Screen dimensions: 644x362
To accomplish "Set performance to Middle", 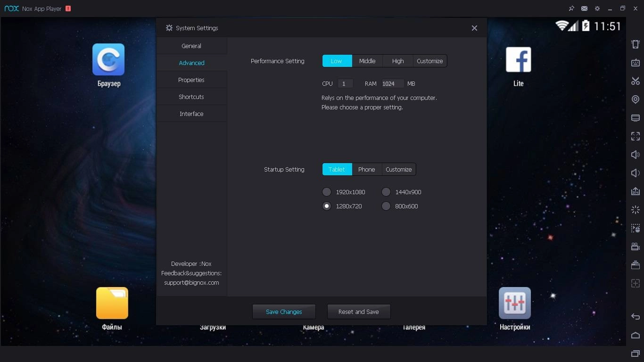I will point(367,61).
